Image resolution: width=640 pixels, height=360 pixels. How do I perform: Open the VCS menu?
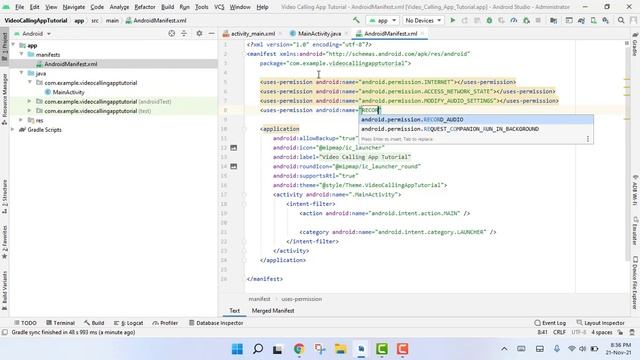click(x=219, y=7)
